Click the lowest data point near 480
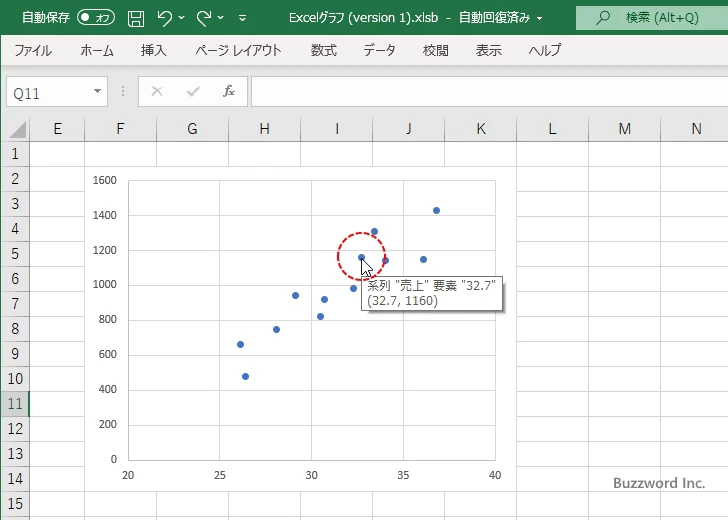The width and height of the screenshot is (728, 520). click(x=246, y=377)
